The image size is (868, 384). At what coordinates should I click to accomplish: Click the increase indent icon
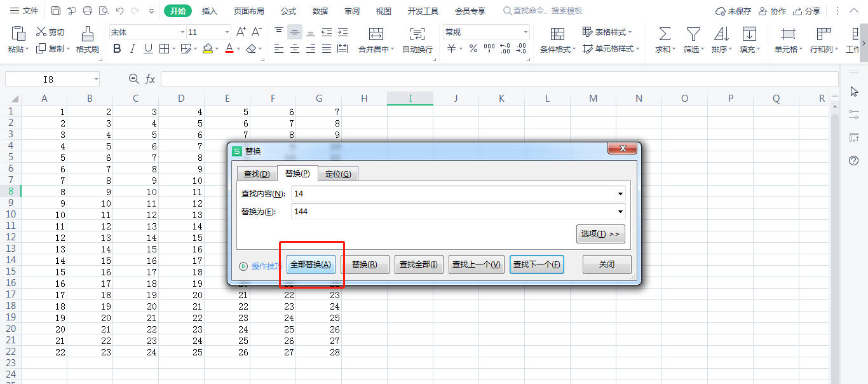click(x=342, y=32)
